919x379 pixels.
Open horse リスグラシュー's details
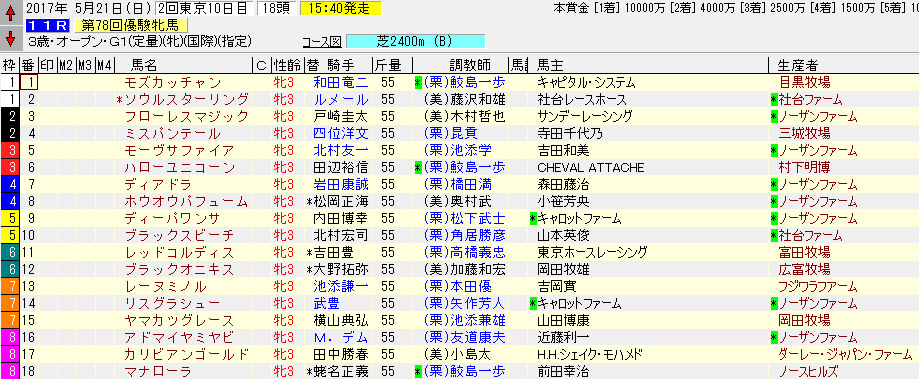[x=172, y=303]
